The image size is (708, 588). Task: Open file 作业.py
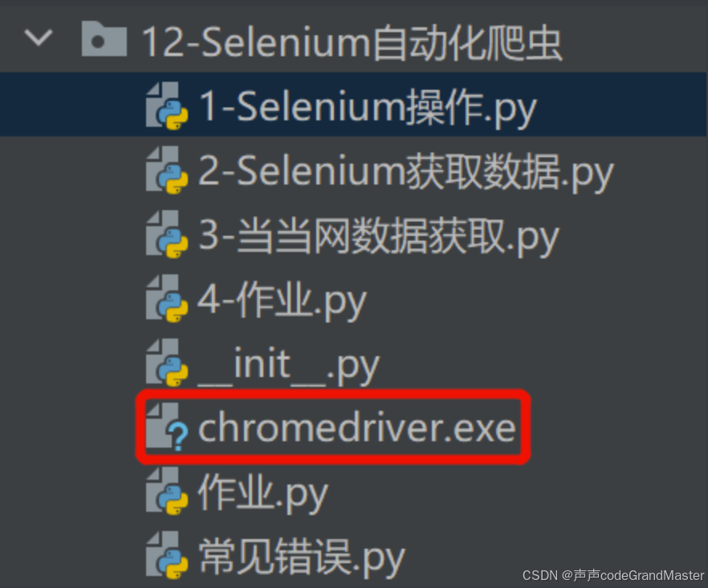(263, 493)
